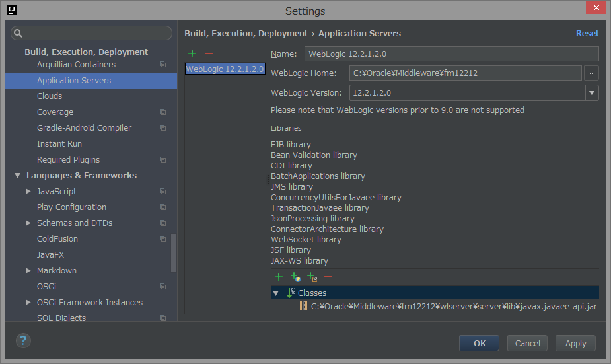Click the project-level icon next to Coverage
The image size is (611, 364).
(x=163, y=112)
